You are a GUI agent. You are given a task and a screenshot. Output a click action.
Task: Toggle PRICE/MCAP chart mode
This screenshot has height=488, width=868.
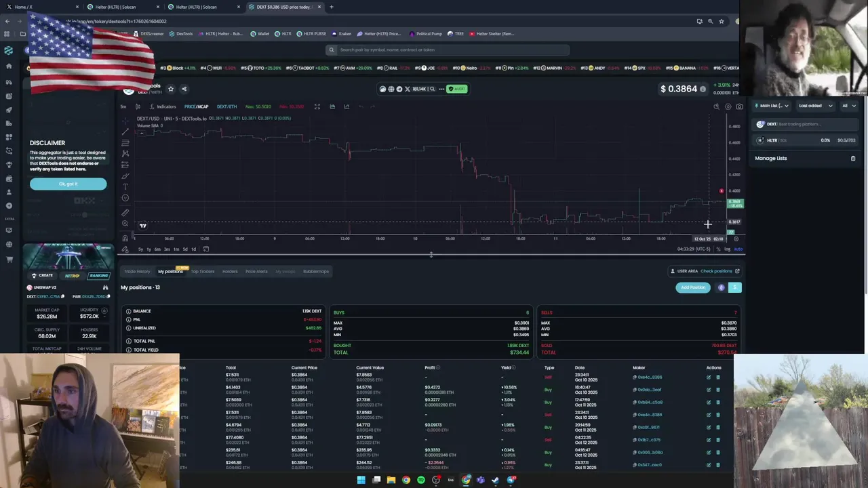click(x=196, y=106)
